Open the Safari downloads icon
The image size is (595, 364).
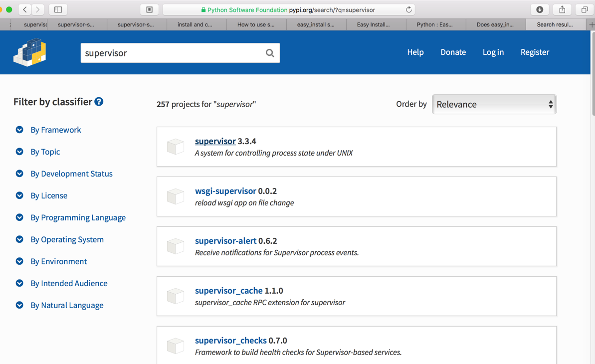pyautogui.click(x=540, y=9)
